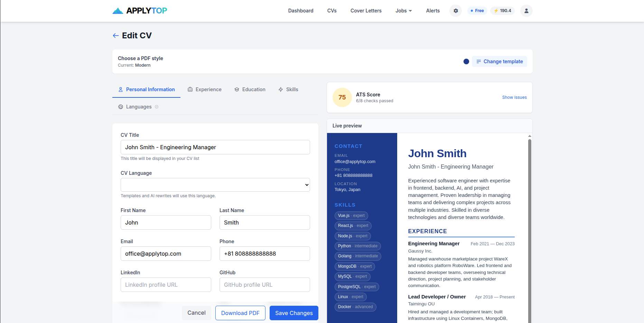
Task: Select the Personal Information tab
Action: click(147, 89)
